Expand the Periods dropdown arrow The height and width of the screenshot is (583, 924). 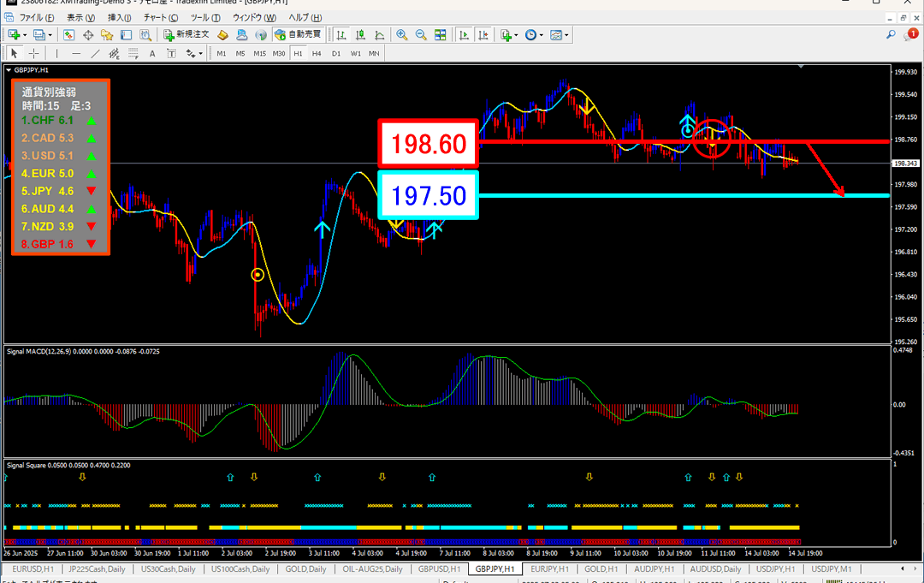[541, 35]
